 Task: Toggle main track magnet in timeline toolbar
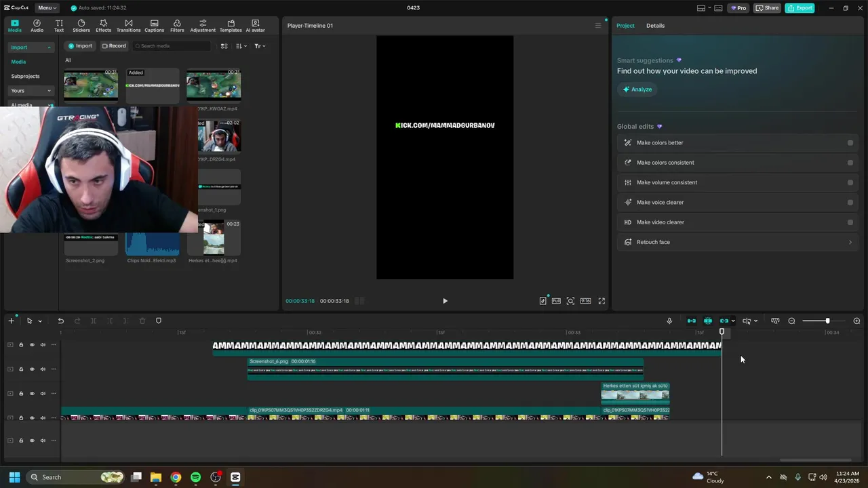[x=692, y=321]
